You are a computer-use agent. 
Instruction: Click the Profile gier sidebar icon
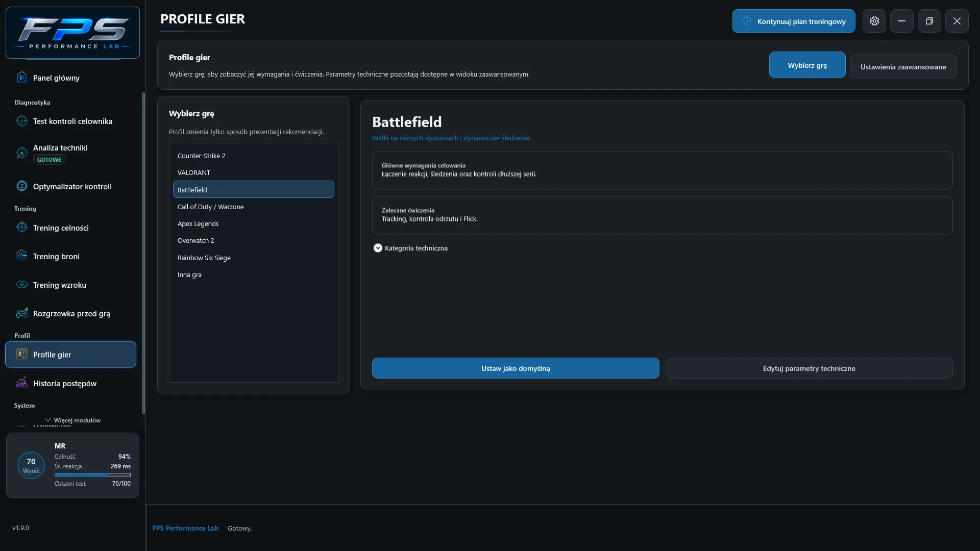pos(21,354)
